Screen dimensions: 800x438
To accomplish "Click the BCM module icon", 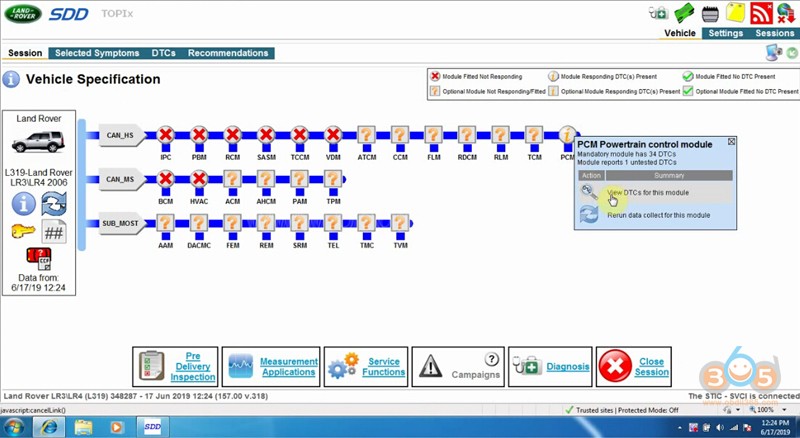I will (x=165, y=179).
